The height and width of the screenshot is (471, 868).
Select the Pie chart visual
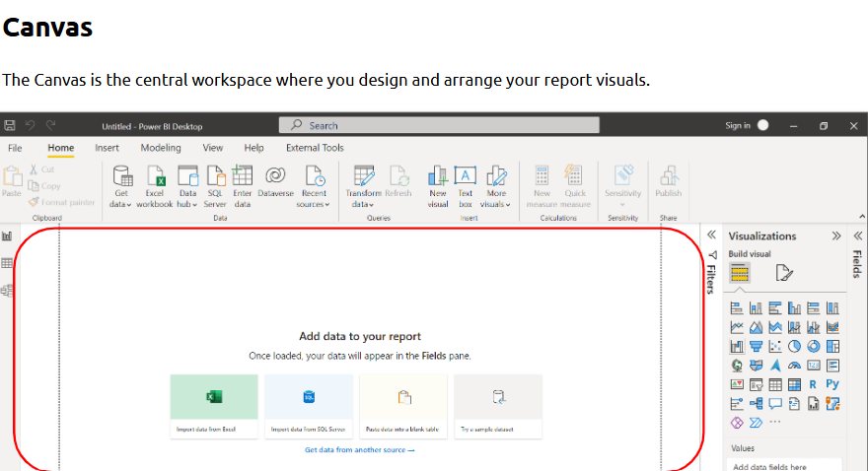click(x=794, y=347)
